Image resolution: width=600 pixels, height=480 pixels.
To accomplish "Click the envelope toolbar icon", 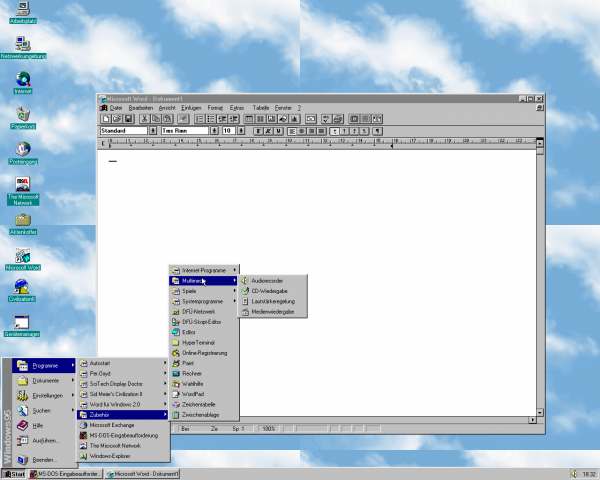I will (x=311, y=119).
